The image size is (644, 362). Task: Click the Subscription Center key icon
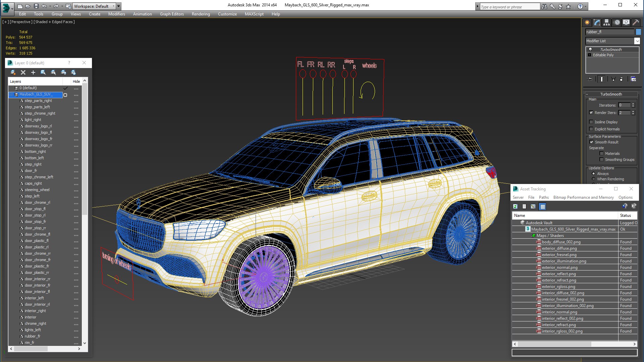click(552, 6)
